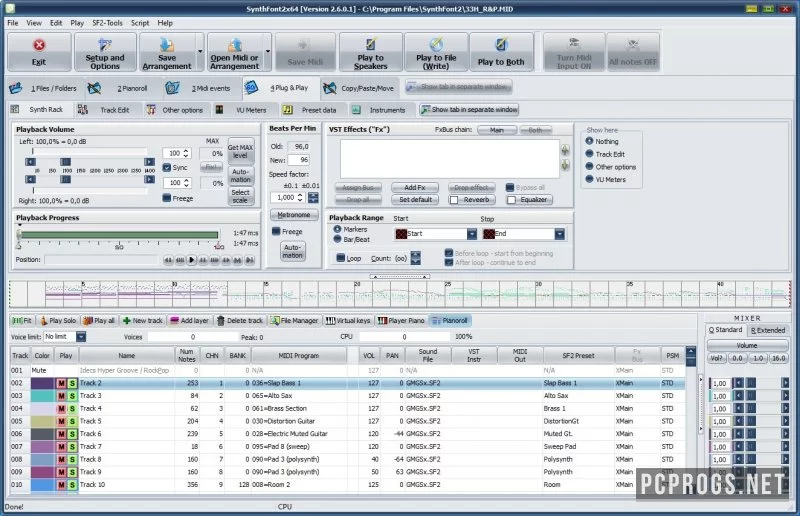
Task: Mute Track 2 with M button
Action: 62,383
